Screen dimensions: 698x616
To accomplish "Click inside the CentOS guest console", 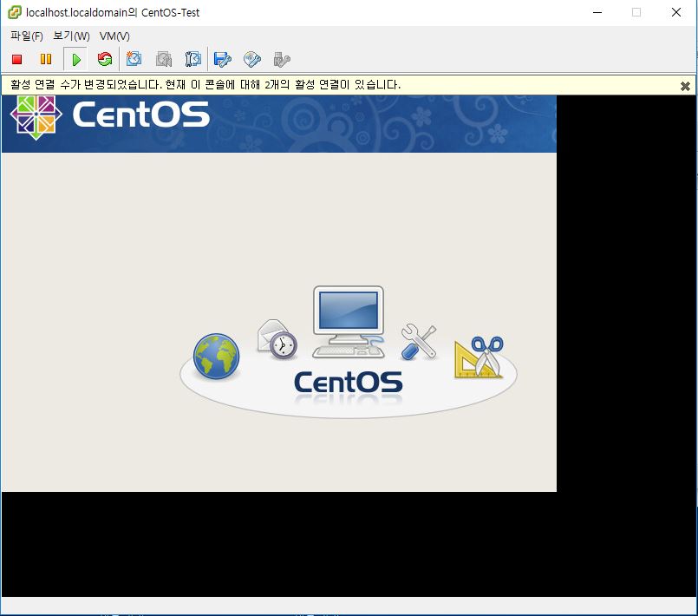I will [x=279, y=293].
